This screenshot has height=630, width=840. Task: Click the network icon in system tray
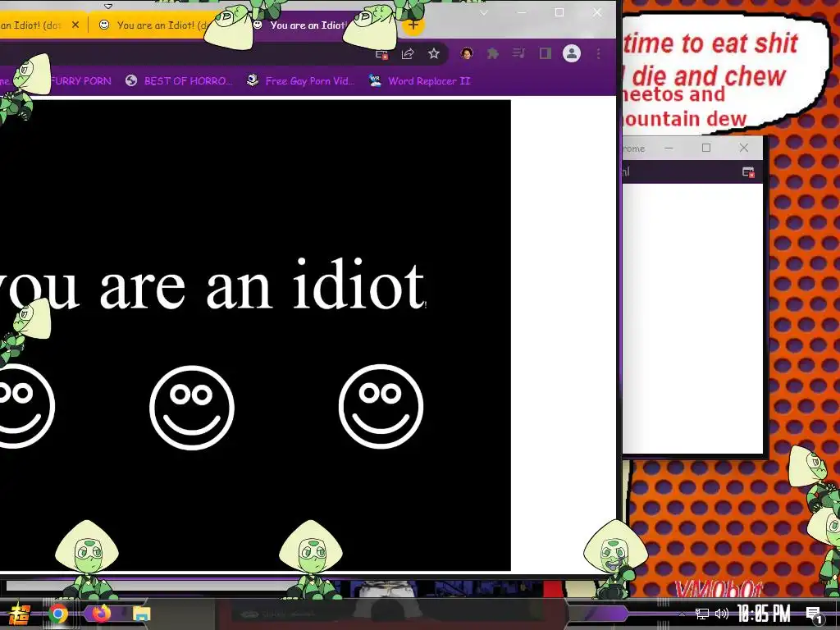pos(702,614)
